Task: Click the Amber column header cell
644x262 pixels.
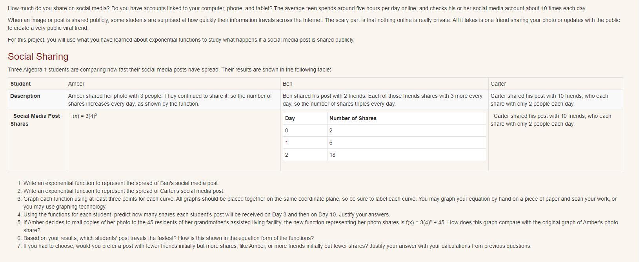Action: [76, 84]
